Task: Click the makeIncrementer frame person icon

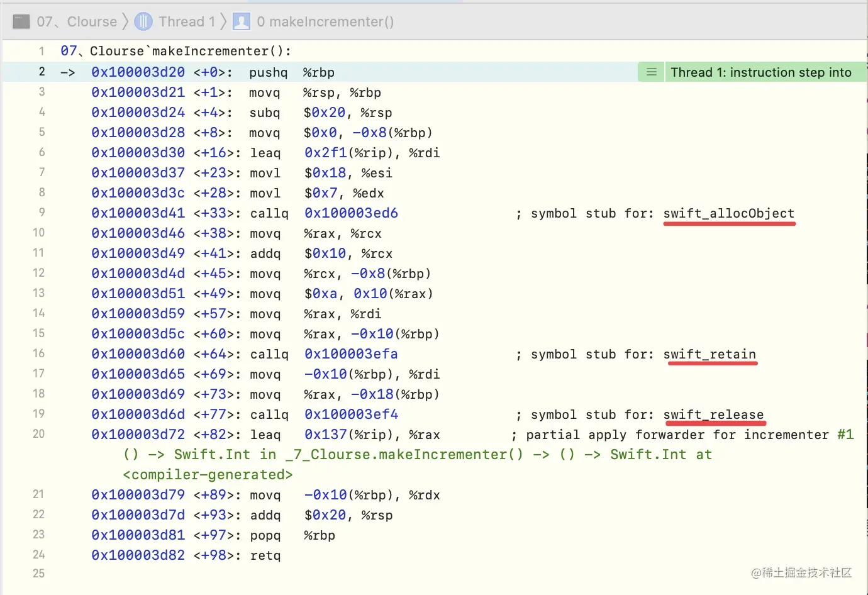Action: (x=242, y=21)
